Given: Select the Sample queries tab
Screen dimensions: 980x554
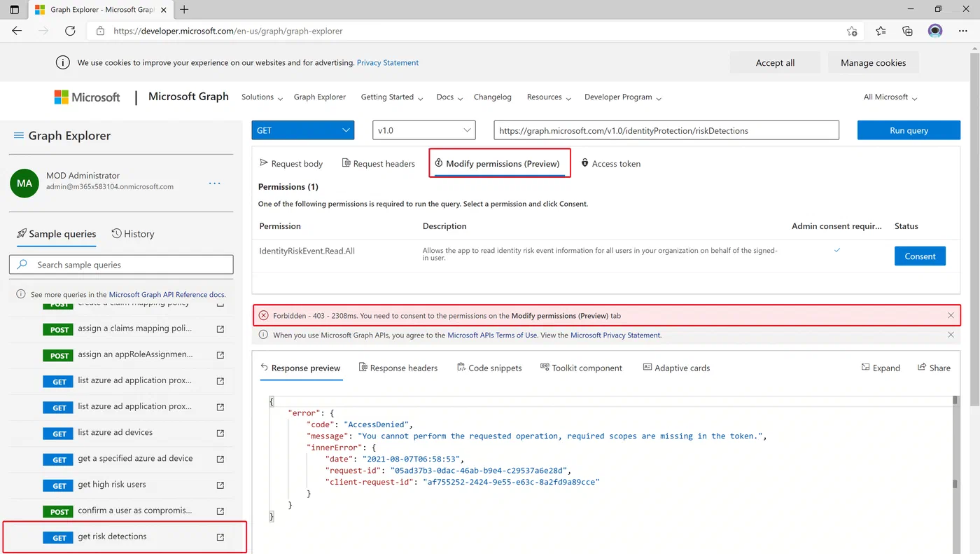Looking at the screenshot, I should 57,234.
